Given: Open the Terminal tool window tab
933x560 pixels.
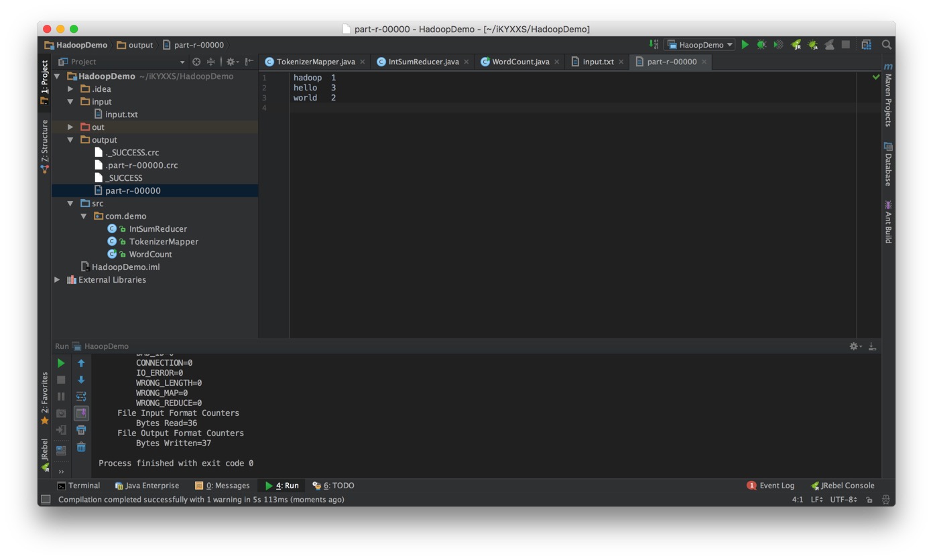Looking at the screenshot, I should [x=78, y=486].
